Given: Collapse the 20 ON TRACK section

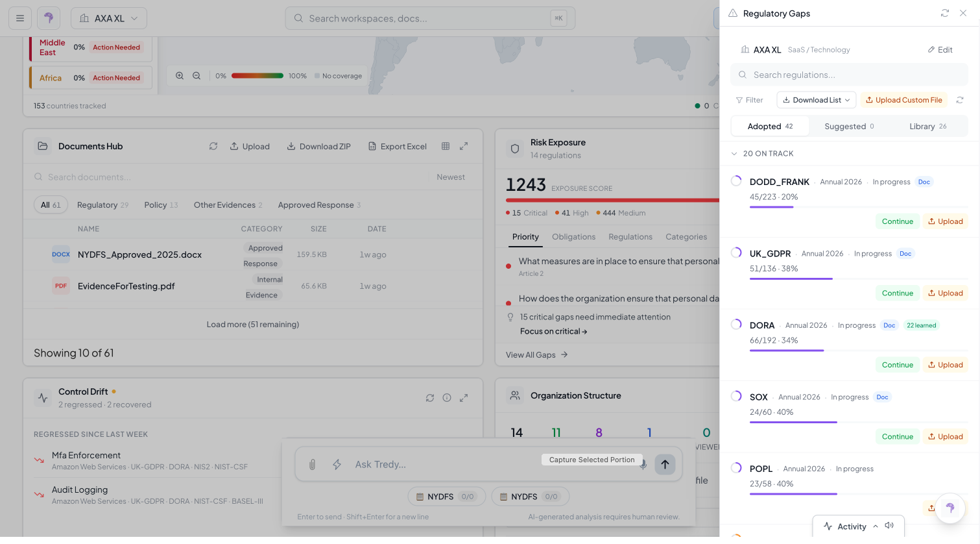Looking at the screenshot, I should point(734,154).
